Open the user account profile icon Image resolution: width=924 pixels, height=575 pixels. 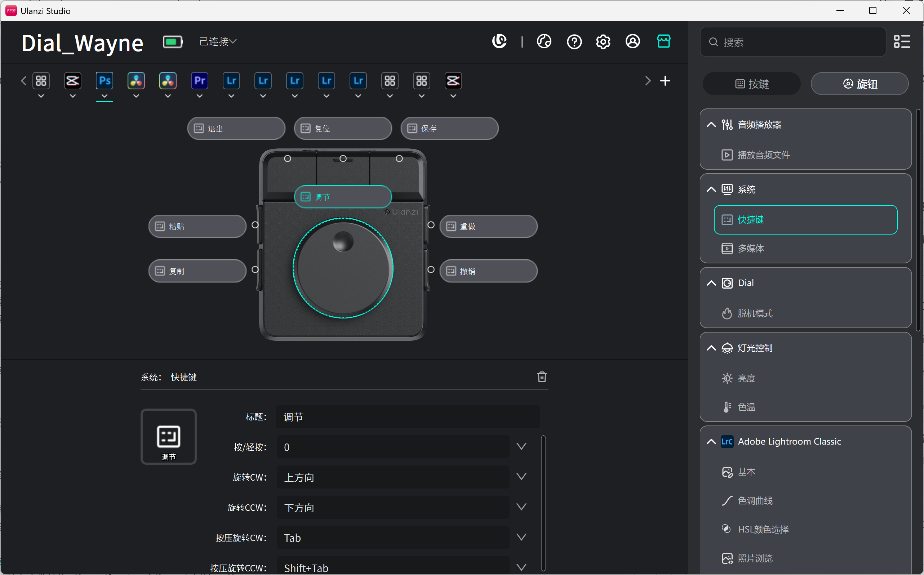point(632,41)
